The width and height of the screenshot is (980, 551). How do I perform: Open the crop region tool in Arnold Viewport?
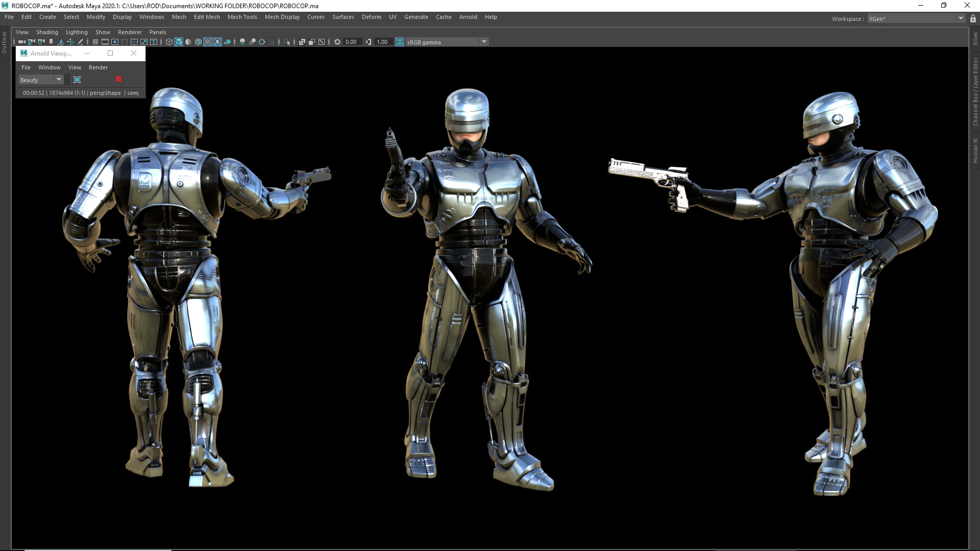[x=77, y=79]
